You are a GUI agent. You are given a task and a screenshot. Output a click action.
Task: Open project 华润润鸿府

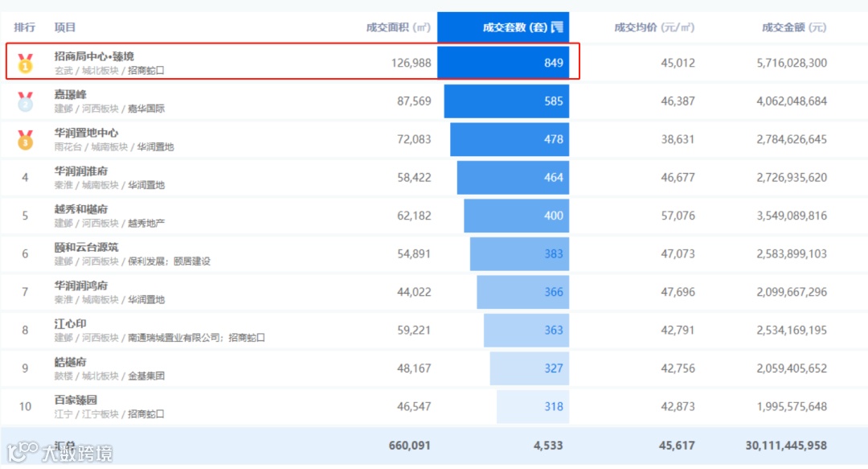tap(81, 286)
